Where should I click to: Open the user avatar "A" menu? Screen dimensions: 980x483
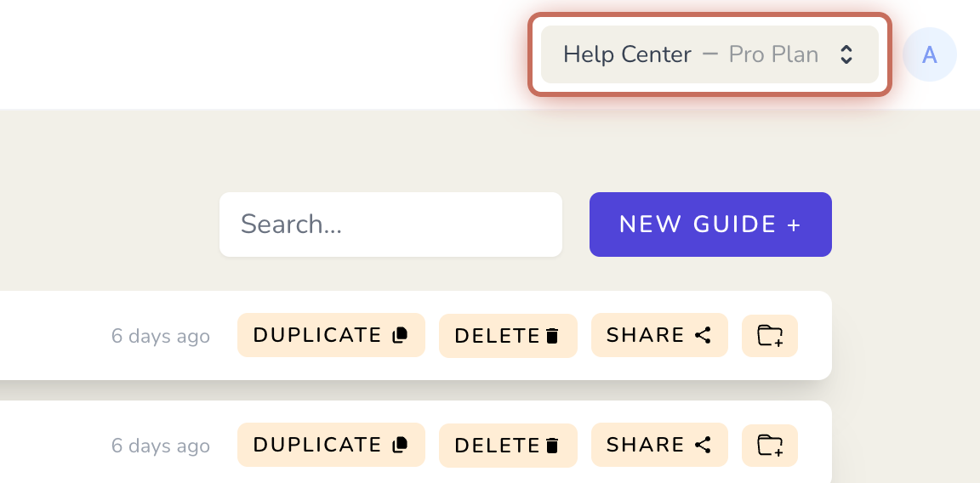(929, 54)
